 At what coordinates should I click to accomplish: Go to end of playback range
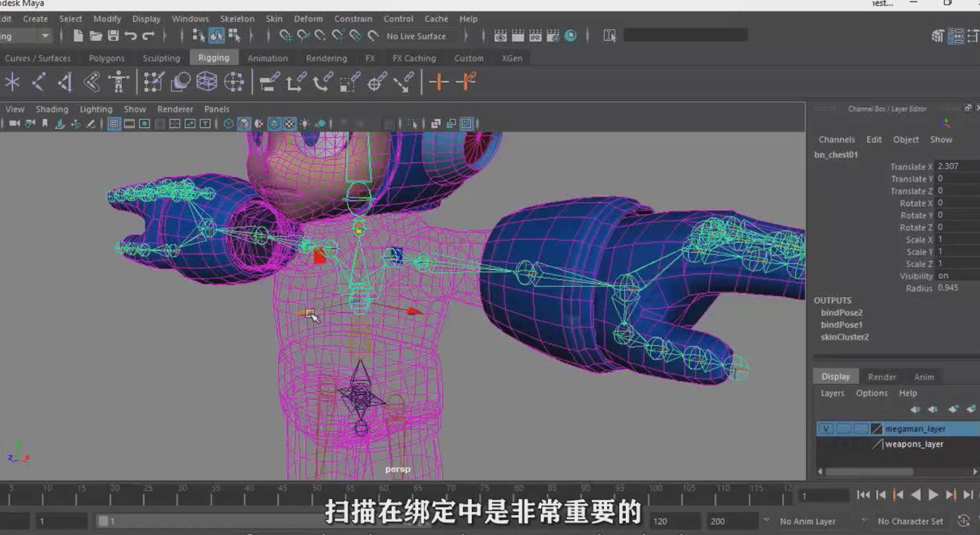[x=969, y=495]
